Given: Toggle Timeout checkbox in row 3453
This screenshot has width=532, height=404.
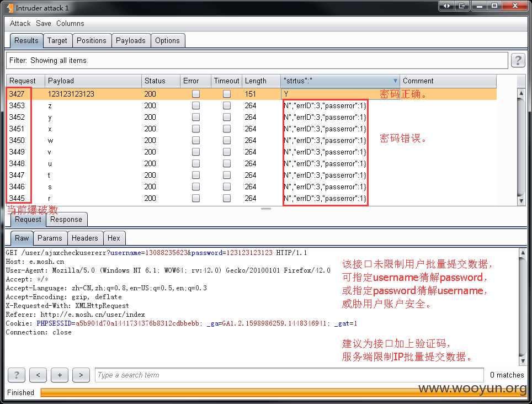Looking at the screenshot, I should tap(227, 105).
